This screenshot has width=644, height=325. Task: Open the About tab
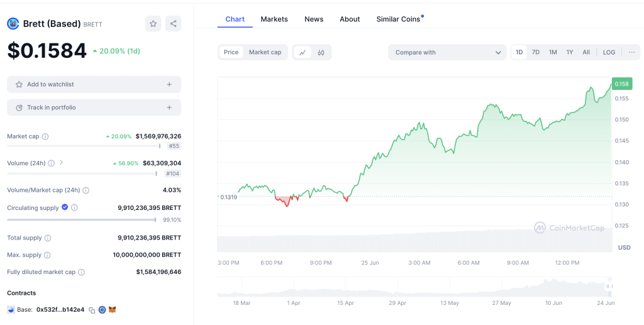coord(350,19)
